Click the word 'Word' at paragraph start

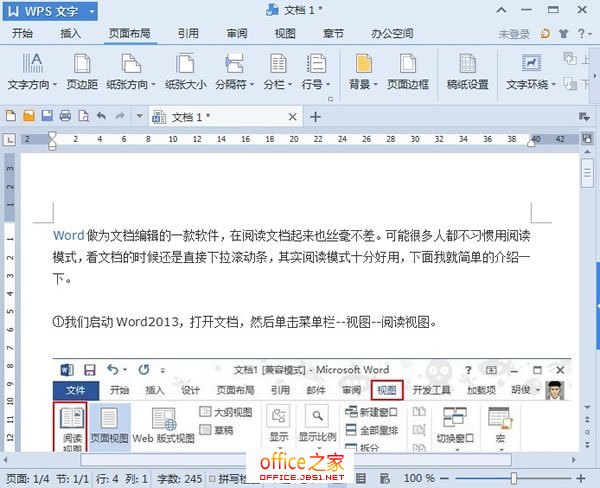pos(68,235)
